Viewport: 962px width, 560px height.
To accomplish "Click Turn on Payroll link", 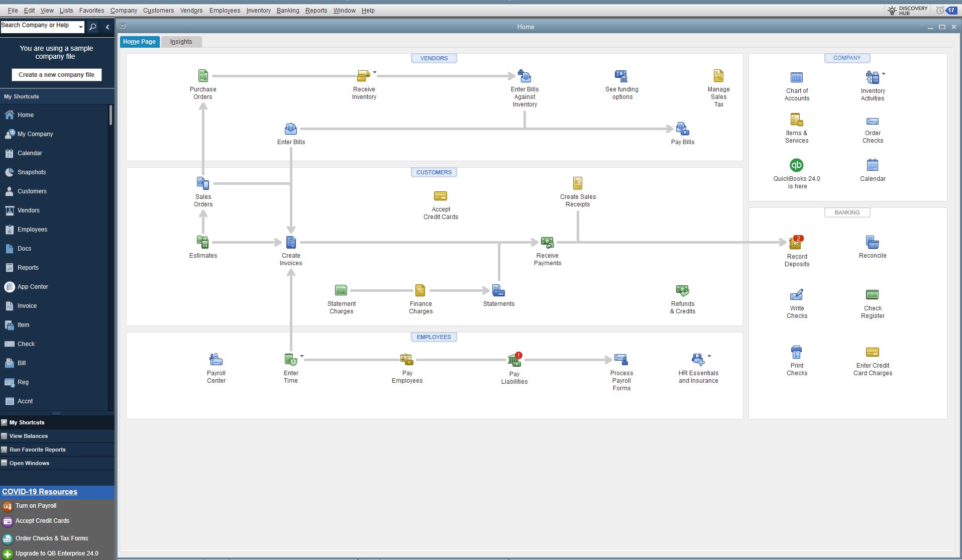I will (x=36, y=506).
